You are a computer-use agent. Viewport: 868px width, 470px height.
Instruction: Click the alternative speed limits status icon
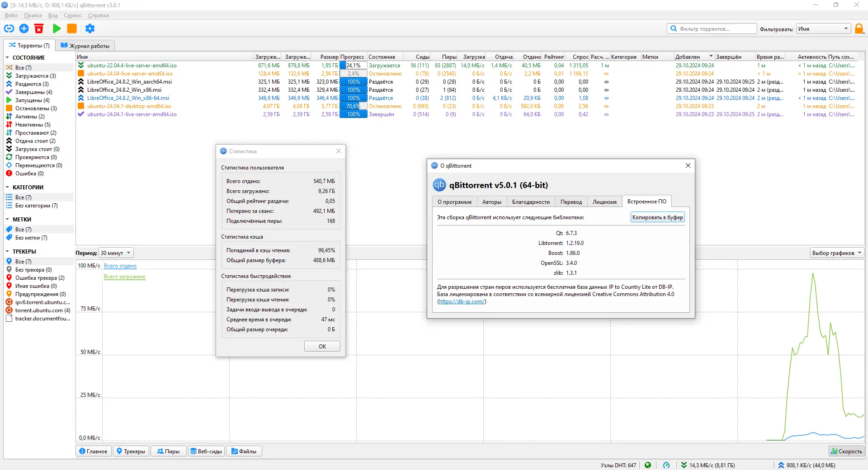click(666, 465)
